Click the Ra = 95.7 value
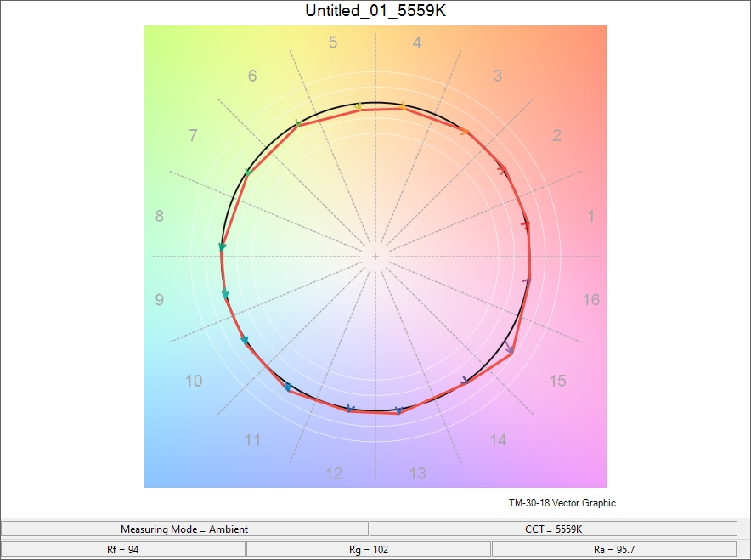 614,550
